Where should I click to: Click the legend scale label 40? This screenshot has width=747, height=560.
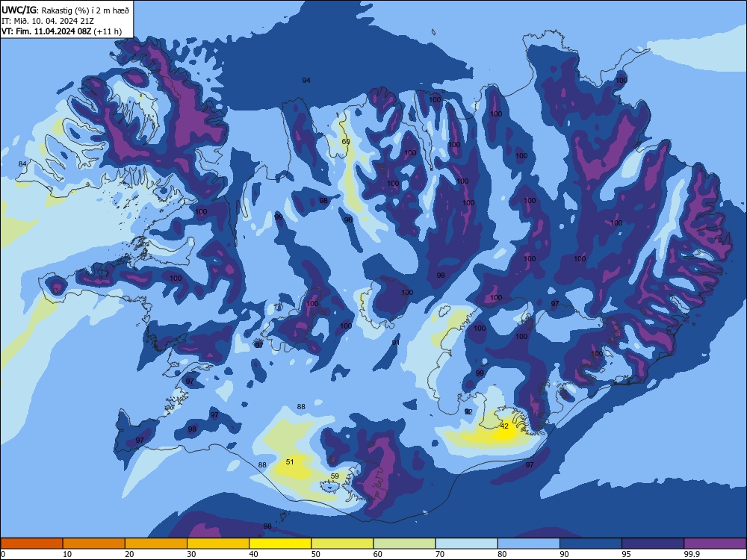[253, 554]
